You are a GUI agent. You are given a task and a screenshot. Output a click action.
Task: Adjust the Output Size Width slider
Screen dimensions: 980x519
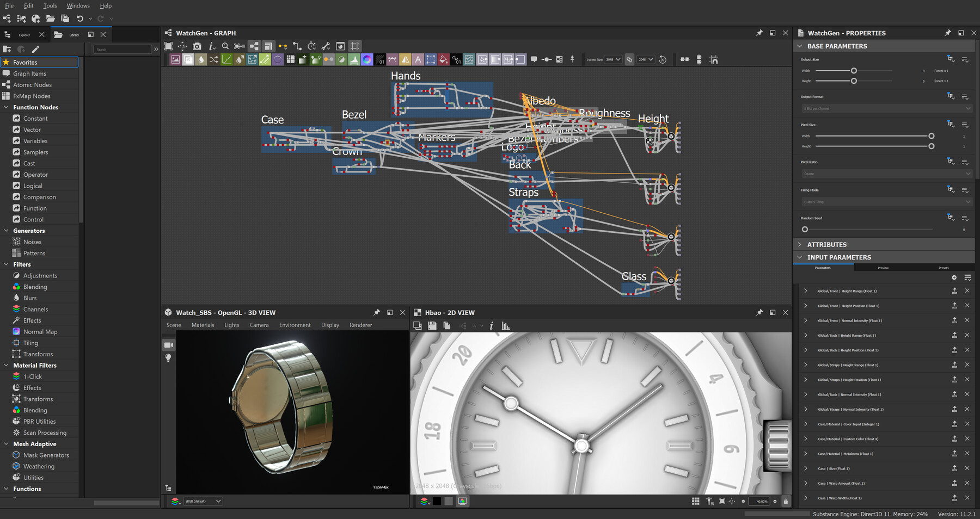(854, 71)
